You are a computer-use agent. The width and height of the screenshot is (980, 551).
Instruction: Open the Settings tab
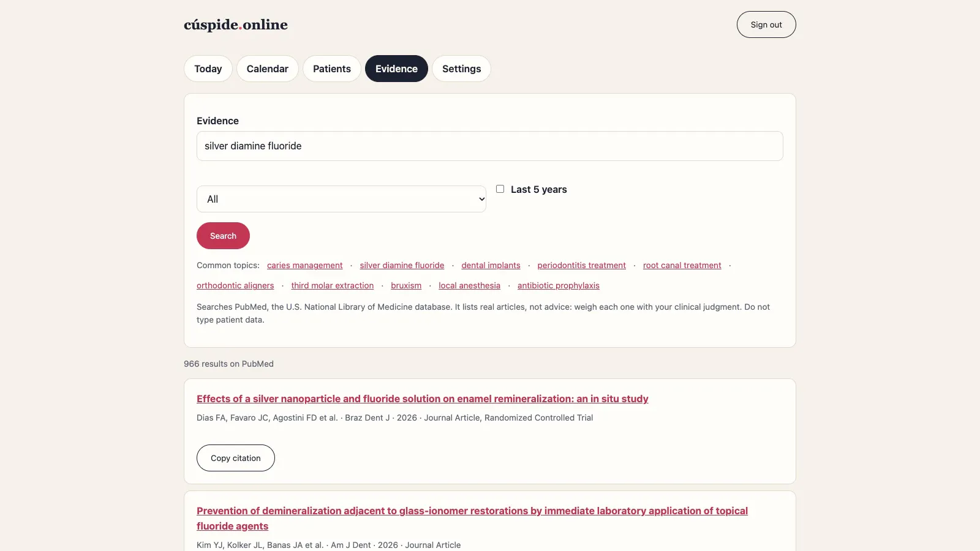(462, 69)
